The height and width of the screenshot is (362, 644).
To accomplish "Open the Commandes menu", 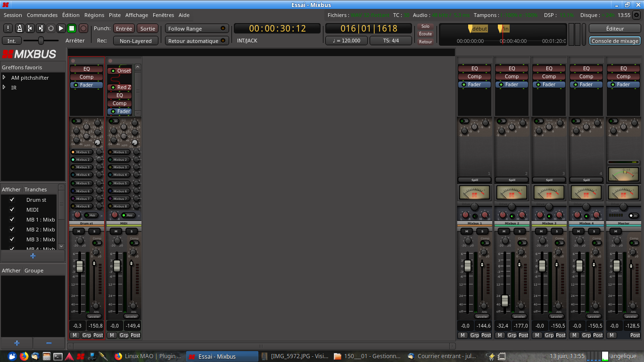I will point(42,15).
